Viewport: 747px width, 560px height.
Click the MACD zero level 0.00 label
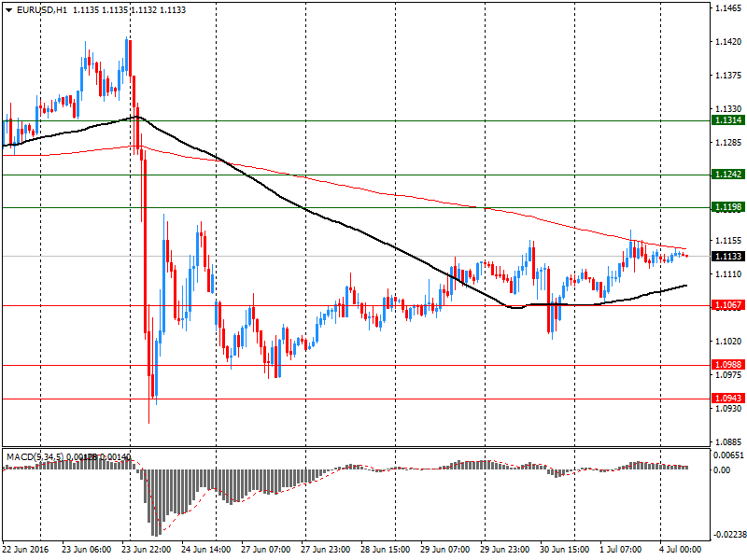722,470
